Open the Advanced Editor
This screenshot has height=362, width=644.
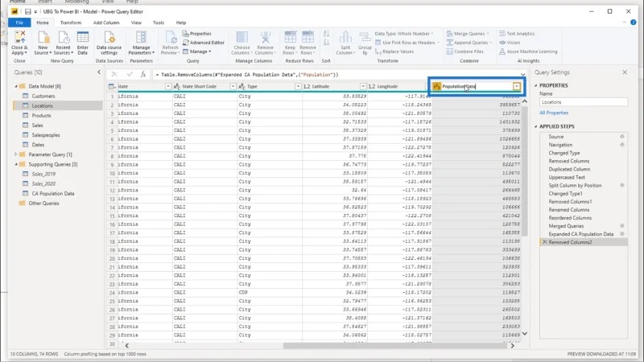point(204,43)
